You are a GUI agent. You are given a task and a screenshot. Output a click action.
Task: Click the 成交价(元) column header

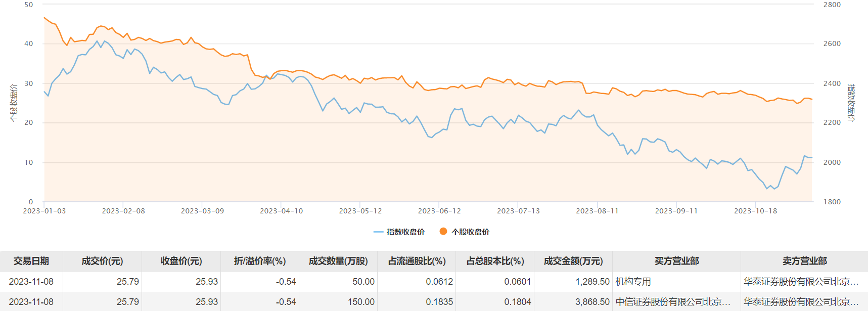pyautogui.click(x=102, y=261)
